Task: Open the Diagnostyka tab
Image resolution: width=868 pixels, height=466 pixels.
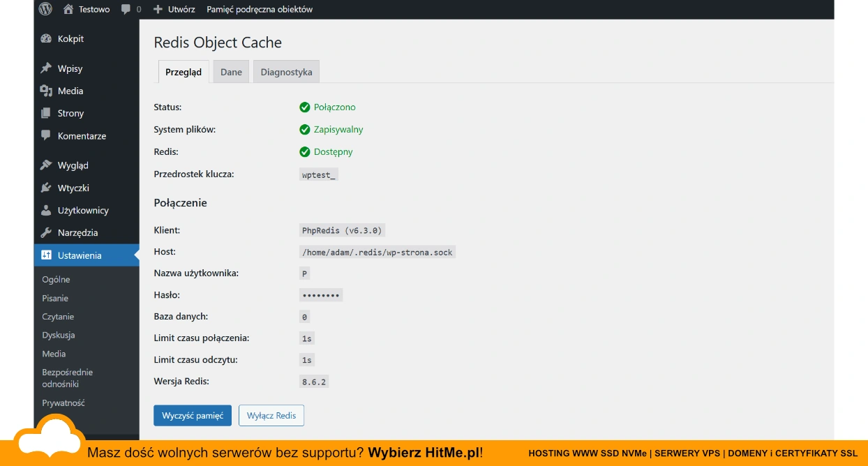Action: point(286,72)
